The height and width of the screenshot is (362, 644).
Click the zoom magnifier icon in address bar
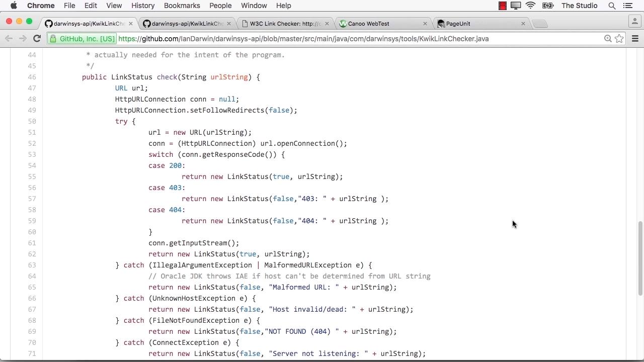click(x=608, y=39)
